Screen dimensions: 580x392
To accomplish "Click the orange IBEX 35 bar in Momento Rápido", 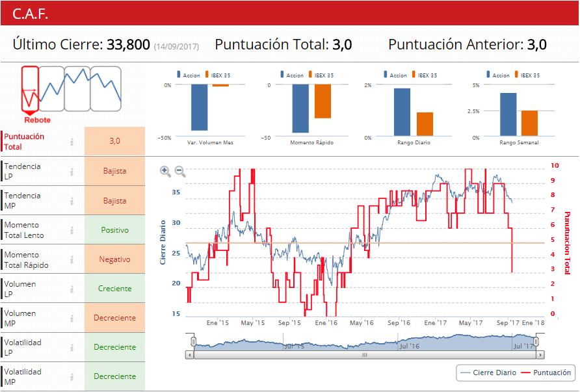I will pyautogui.click(x=323, y=101).
